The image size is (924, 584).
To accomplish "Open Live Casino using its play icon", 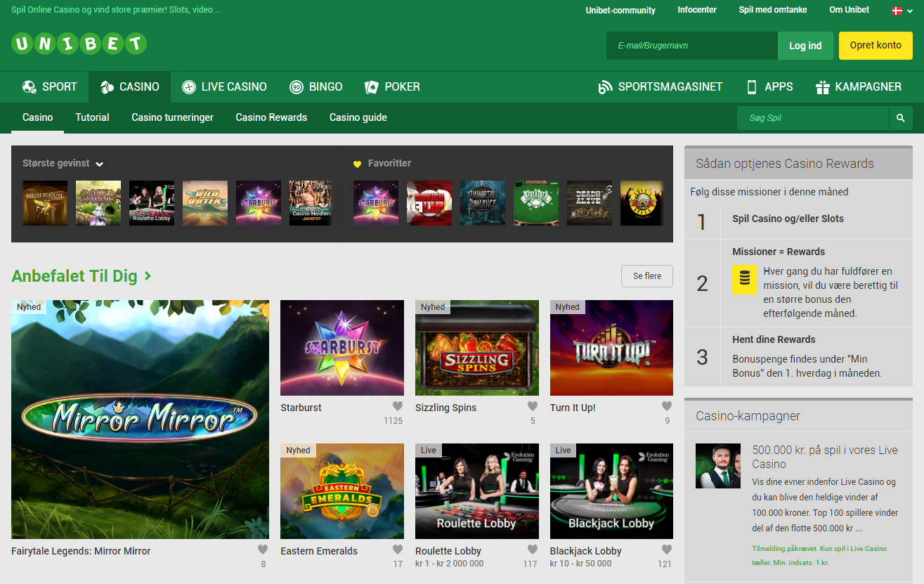I will (x=188, y=86).
